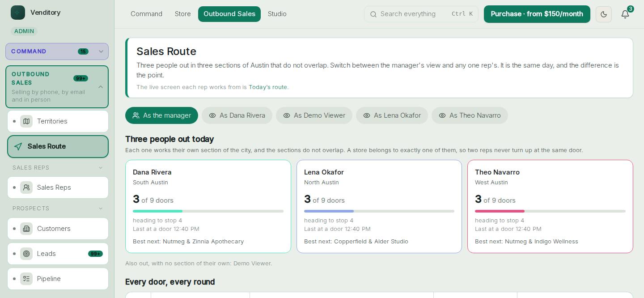Select the Outbound Sales top tab
This screenshot has height=298, width=644.
229,14
